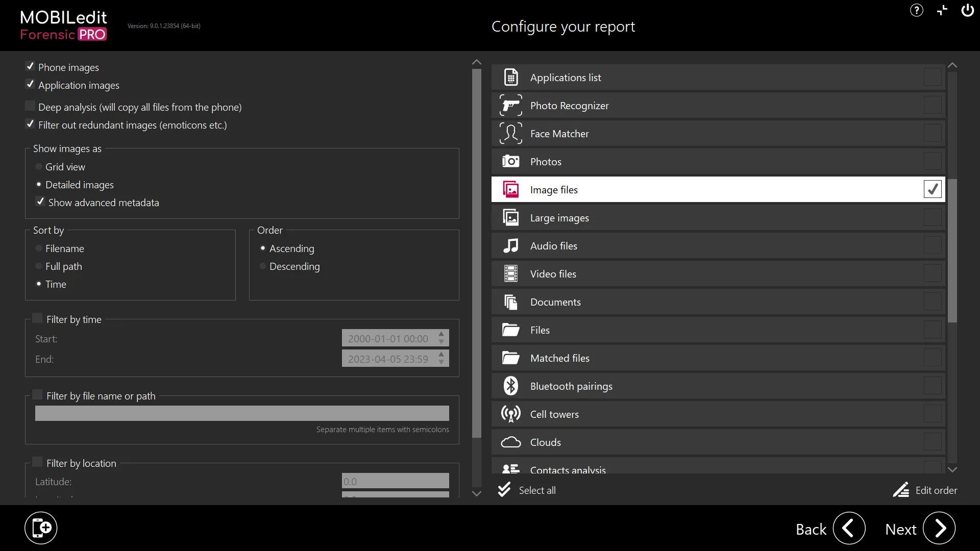Click the Edit order pencil icon

901,490
